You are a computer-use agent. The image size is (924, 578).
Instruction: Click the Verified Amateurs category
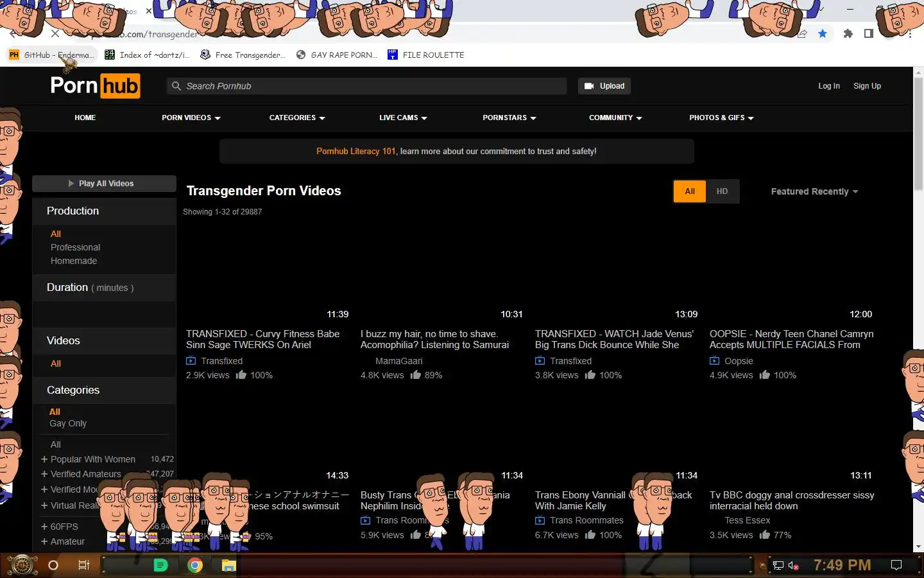85,474
